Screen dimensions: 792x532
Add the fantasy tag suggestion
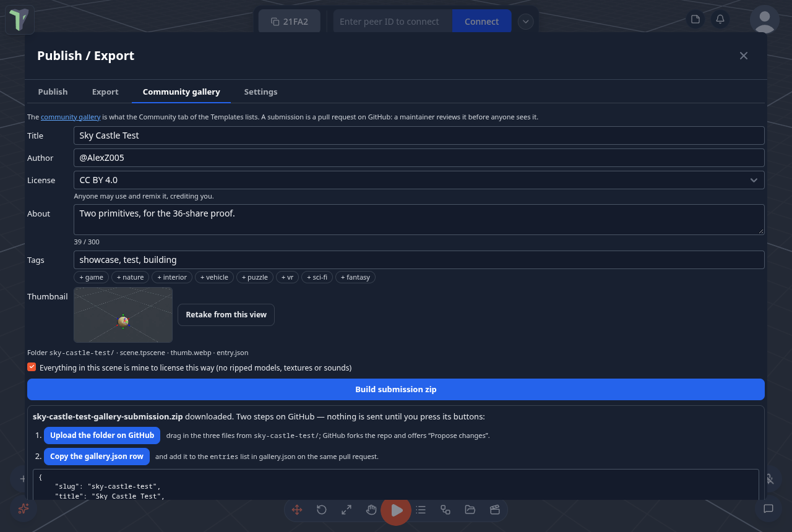[356, 277]
